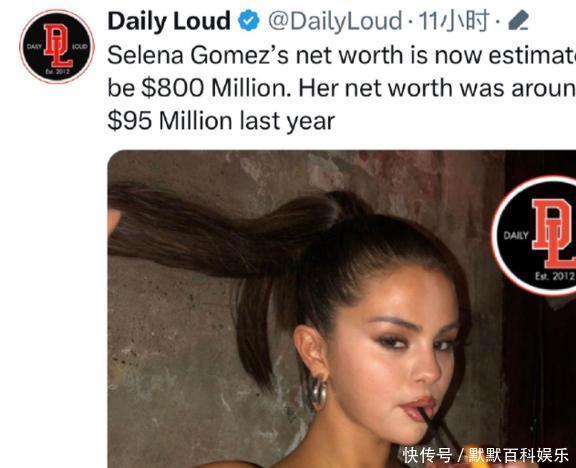Screen dimensions: 576x468
Task: Click the 'Est. 2012' text in photo logo
Action: coord(555,276)
